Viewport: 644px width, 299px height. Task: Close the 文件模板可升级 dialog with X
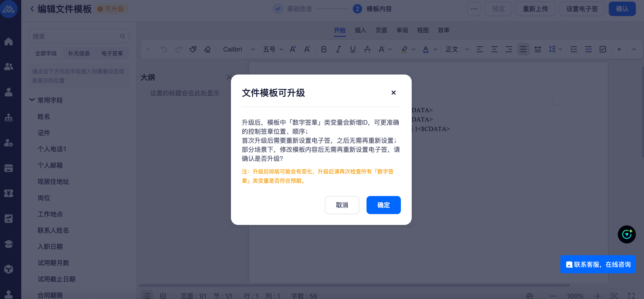393,93
